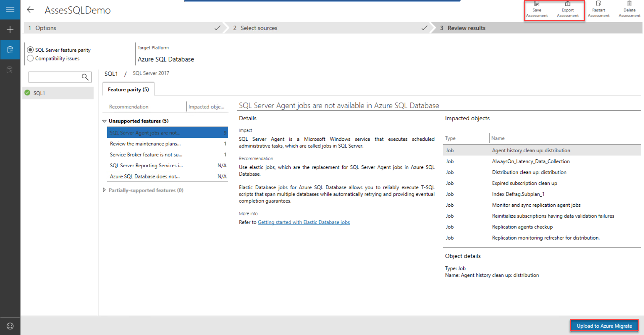Viewport: 644px width, 335px height.
Task: Click Restart Assessment icon
Action: click(598, 9)
